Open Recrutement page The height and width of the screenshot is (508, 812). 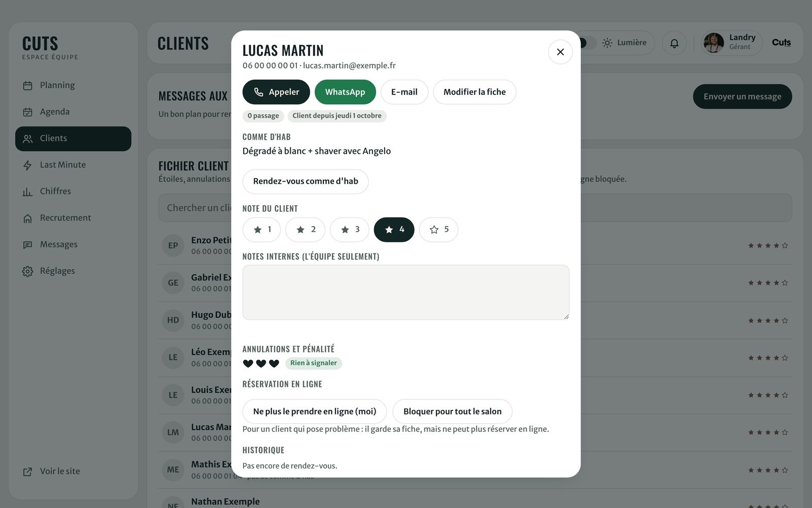click(73, 218)
